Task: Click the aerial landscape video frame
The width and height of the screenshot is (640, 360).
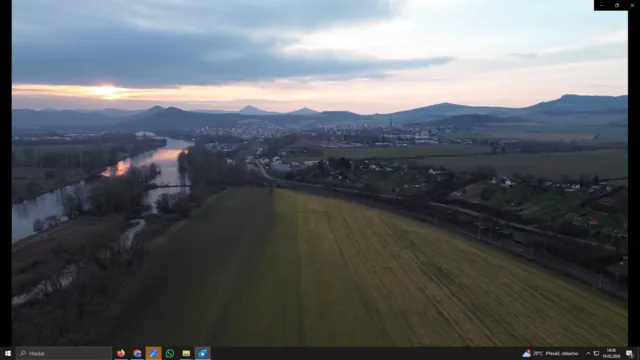Action: pos(320,173)
